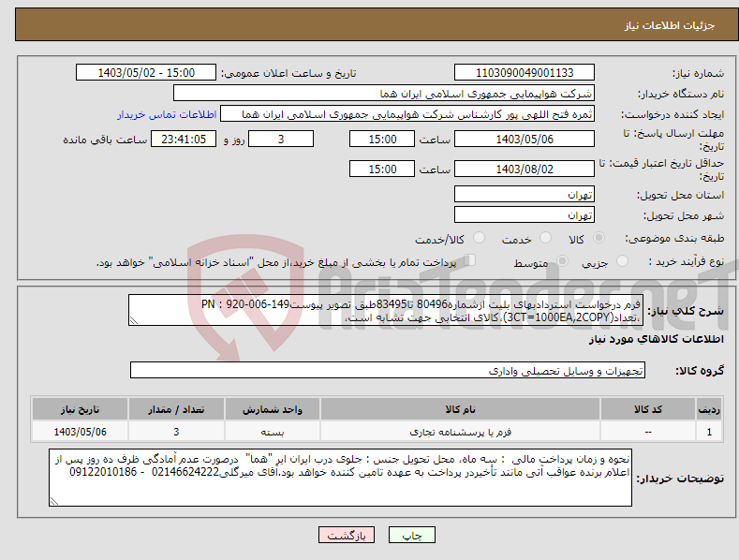Viewport: 739px width, 560px height.
Task: Click the row number cell 1
Action: point(709,432)
